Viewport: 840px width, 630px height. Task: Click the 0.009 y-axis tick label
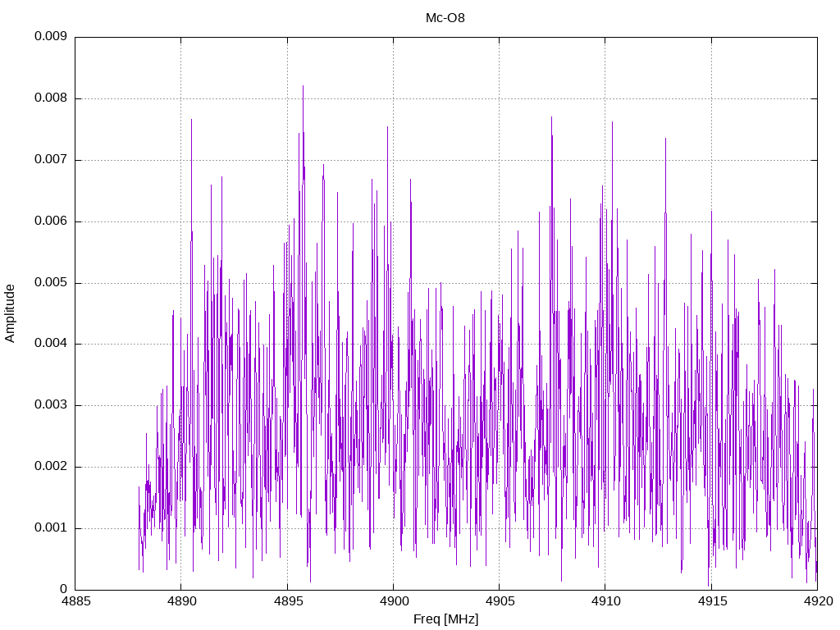(51, 36)
